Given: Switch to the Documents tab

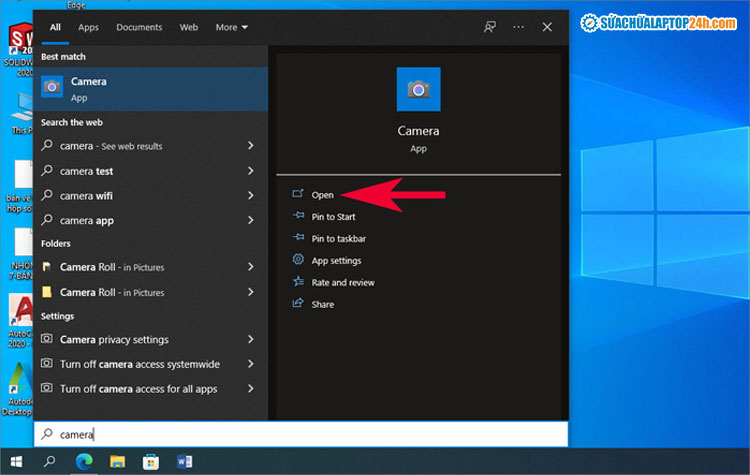Looking at the screenshot, I should click(x=139, y=27).
